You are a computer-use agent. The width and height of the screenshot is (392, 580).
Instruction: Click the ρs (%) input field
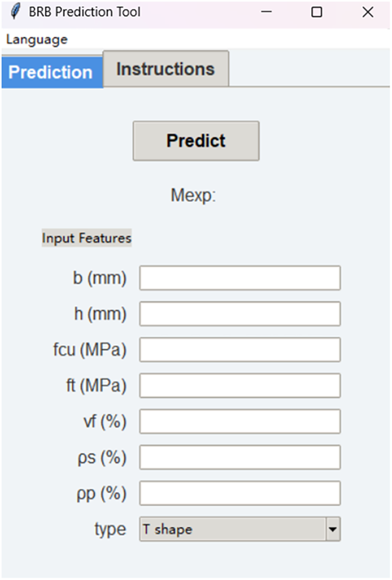click(x=240, y=457)
